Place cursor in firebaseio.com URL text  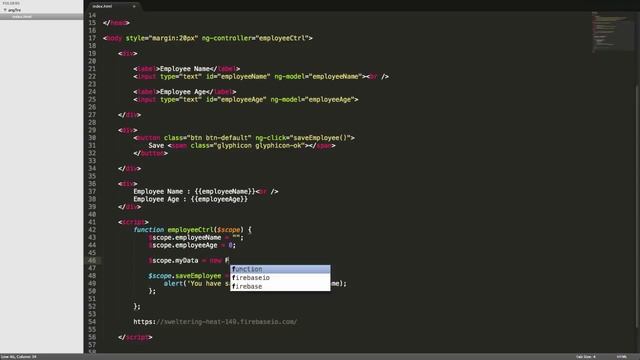(x=215, y=322)
